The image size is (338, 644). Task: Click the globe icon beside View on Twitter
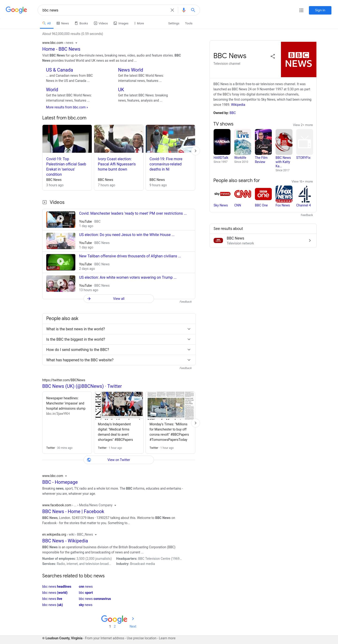89,460
